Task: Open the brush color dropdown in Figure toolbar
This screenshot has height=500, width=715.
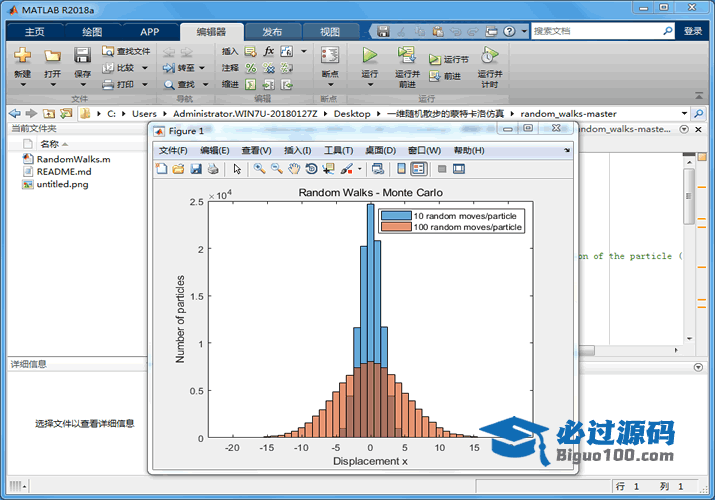Action: click(x=359, y=169)
